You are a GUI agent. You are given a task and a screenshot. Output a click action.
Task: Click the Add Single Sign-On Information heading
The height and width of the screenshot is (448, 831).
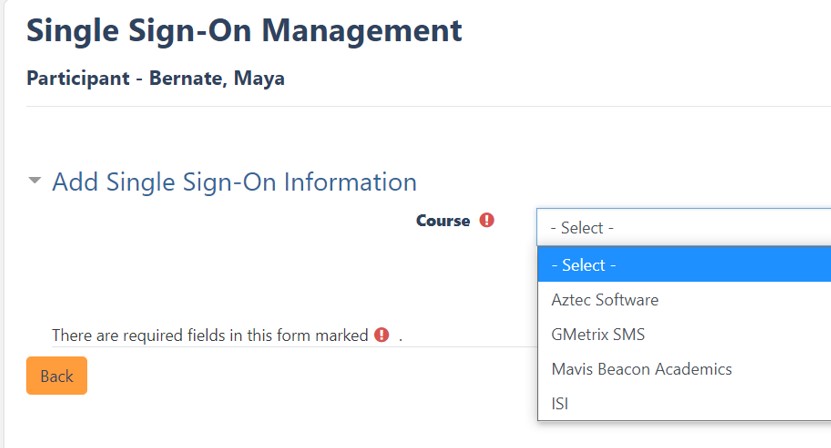coord(234,182)
